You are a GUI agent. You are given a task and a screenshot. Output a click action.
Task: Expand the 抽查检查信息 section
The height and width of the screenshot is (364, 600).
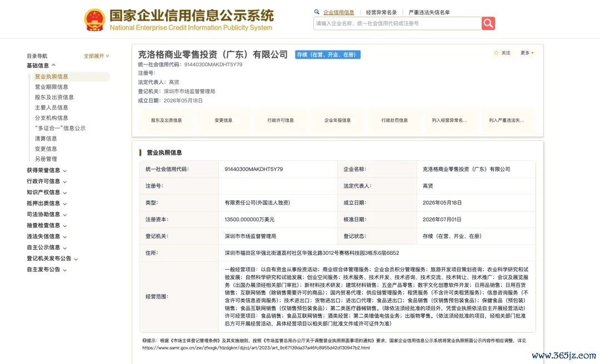(47, 226)
